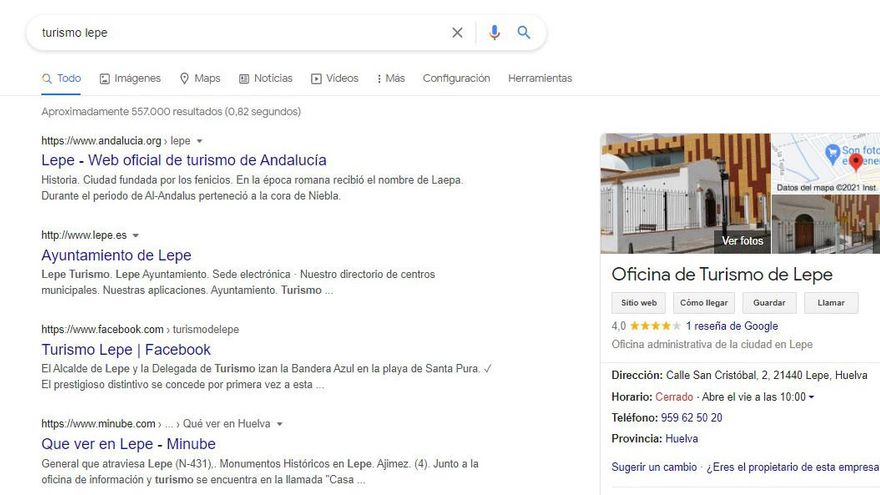Open Lepe - Web oficial de turismo de Andalucía
Screen dimensions: 880x495
[184, 160]
